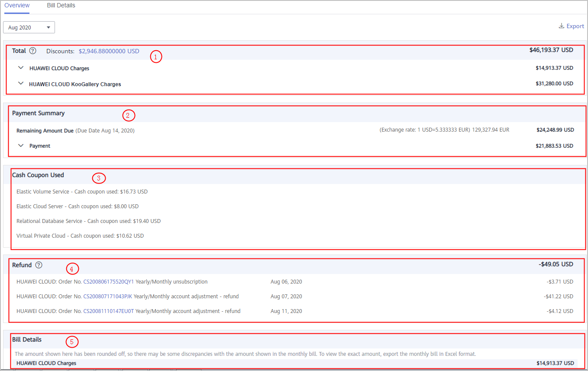This screenshot has height=371, width=588.
Task: Click the Cash Coupon Used section heading
Action: tap(38, 175)
